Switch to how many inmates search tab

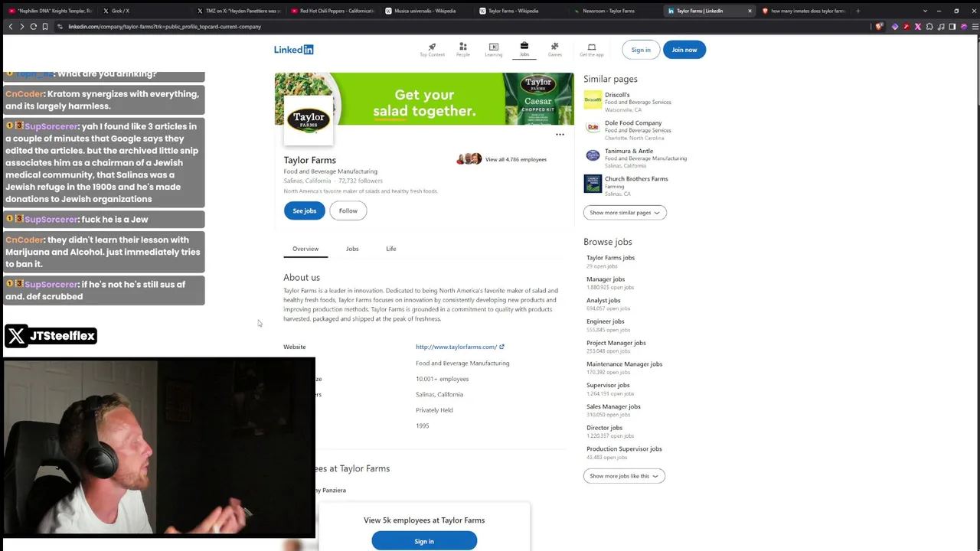click(803, 11)
